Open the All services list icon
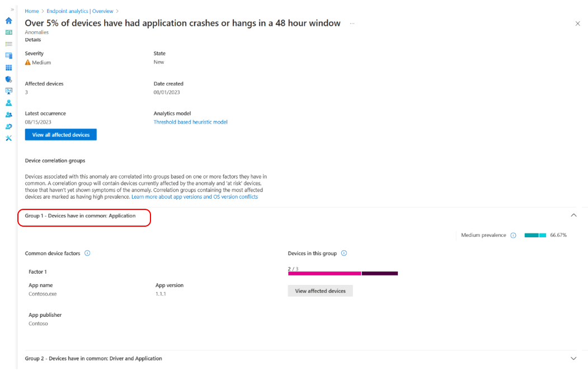588x370 pixels. point(8,44)
